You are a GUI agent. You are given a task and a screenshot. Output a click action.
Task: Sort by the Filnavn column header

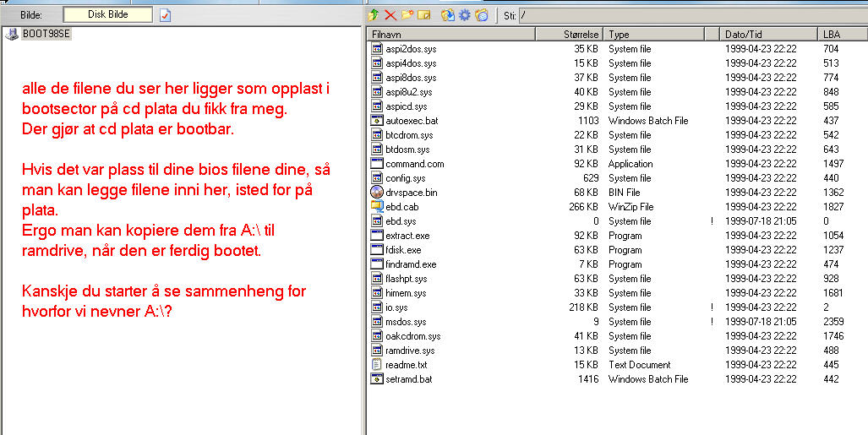pos(451,35)
